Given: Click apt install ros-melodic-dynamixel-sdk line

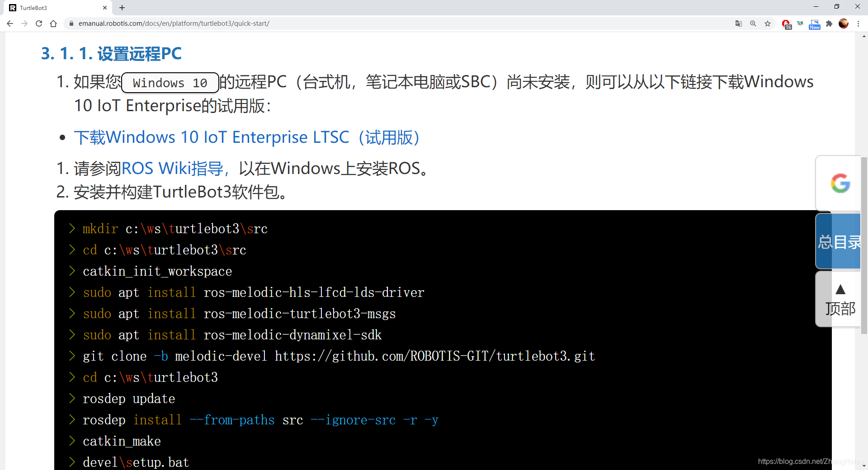Looking at the screenshot, I should [232, 335].
